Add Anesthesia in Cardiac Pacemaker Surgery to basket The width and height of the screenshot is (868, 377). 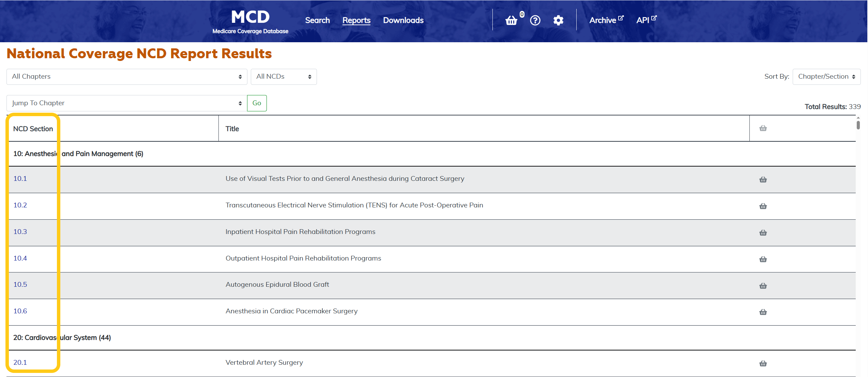coord(763,312)
